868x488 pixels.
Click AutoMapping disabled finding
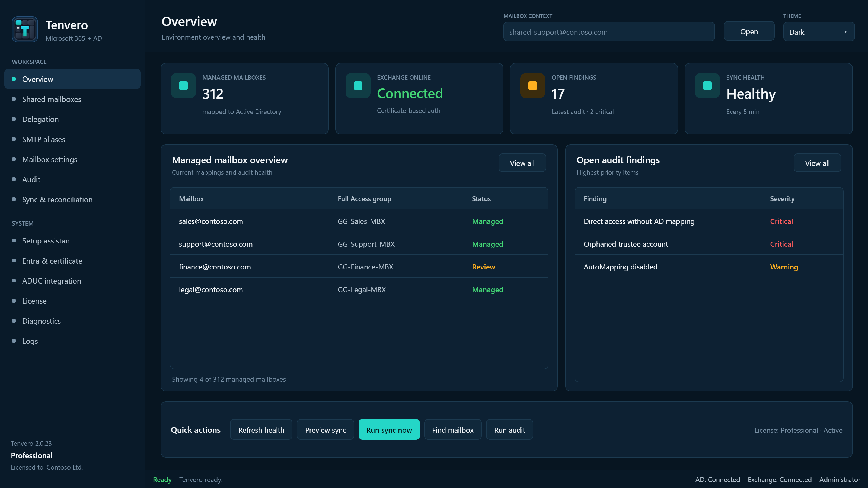(x=620, y=267)
